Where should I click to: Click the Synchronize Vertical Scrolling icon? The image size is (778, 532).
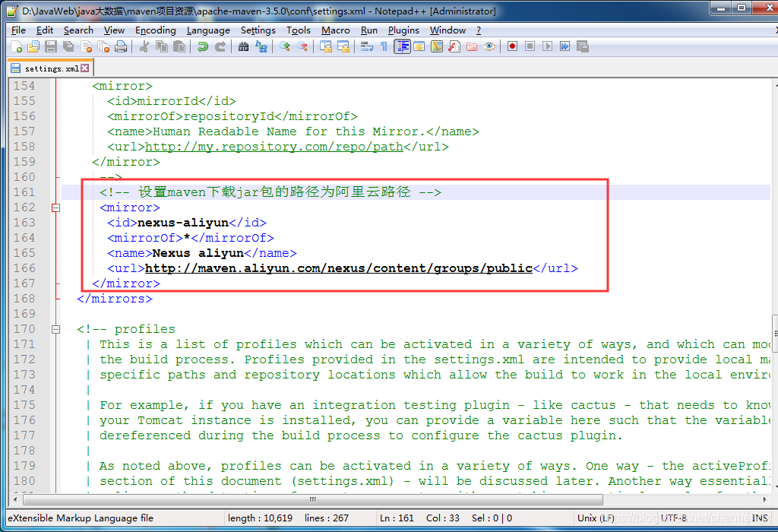point(326,46)
